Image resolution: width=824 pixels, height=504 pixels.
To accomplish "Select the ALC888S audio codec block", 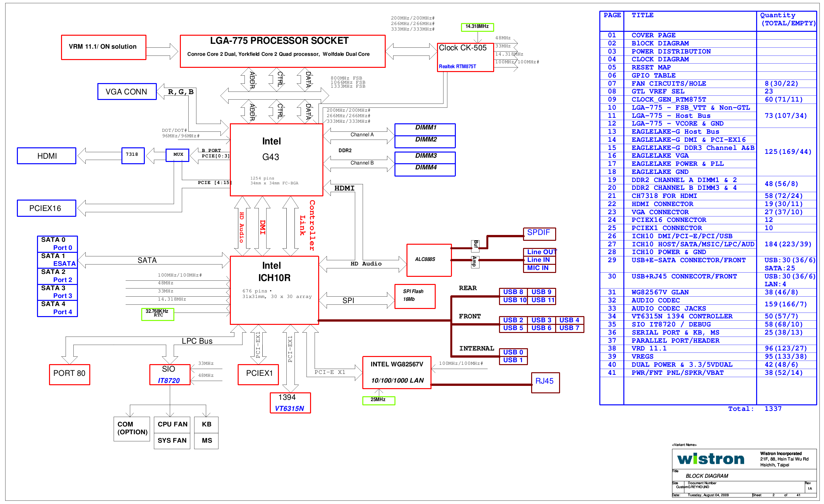I will pyautogui.click(x=429, y=260).
